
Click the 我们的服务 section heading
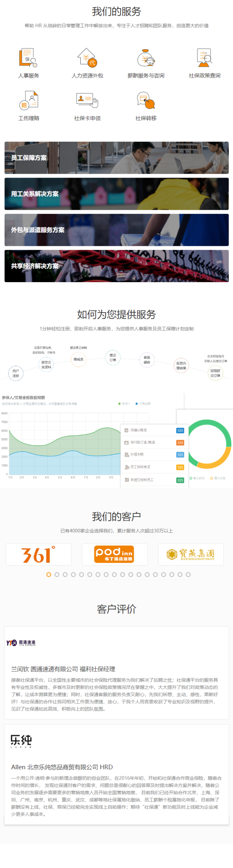(116, 12)
